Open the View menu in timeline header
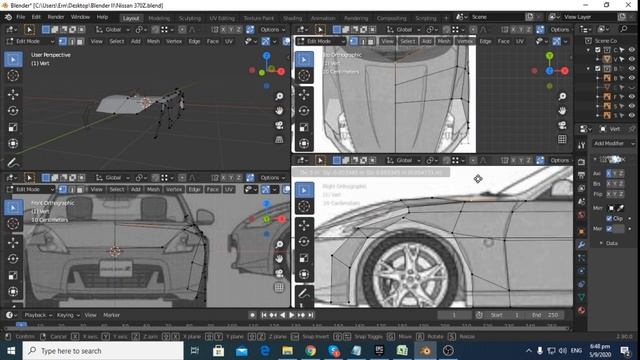640x360 pixels. [90, 315]
